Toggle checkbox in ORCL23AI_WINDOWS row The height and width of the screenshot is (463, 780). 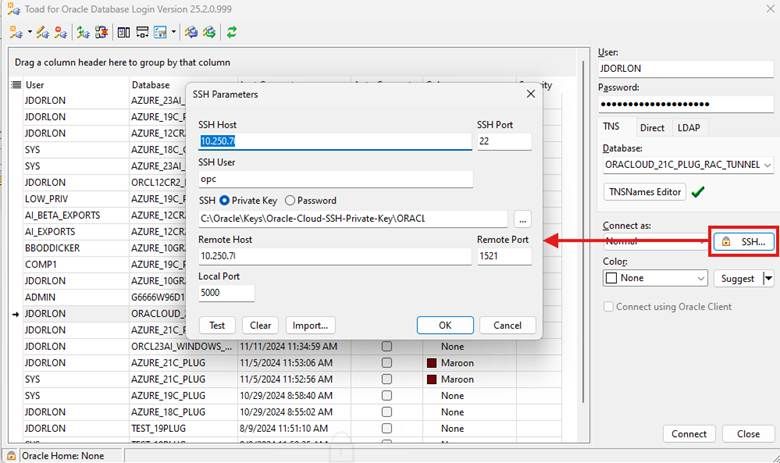point(387,346)
